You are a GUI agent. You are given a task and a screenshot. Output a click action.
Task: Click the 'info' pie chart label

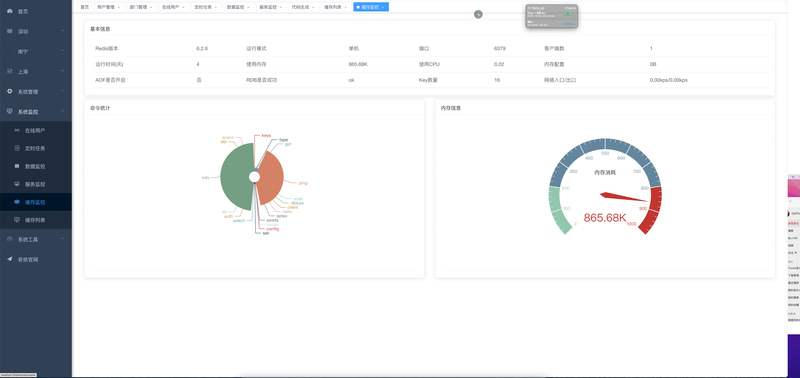tap(206, 178)
